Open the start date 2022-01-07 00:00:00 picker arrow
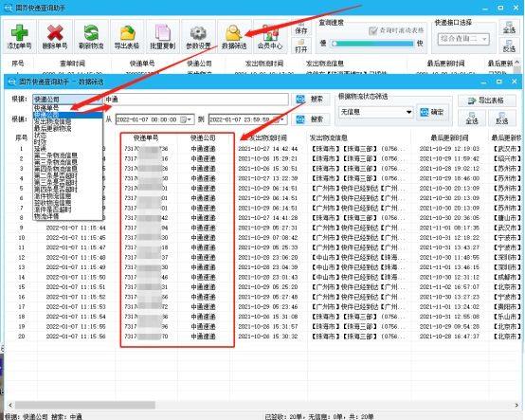 [190, 119]
